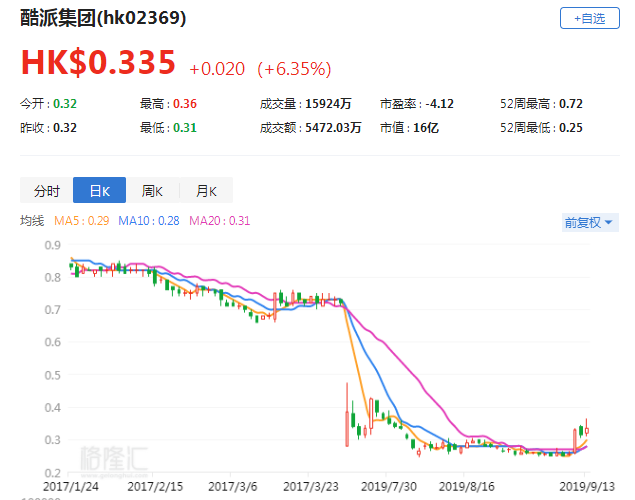Click the latest red candlestick on 2019/9/13

click(586, 429)
